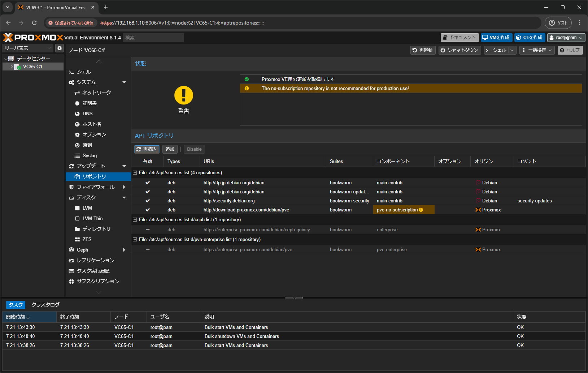Select ceph-quincy row disabled mark

[x=148, y=230]
